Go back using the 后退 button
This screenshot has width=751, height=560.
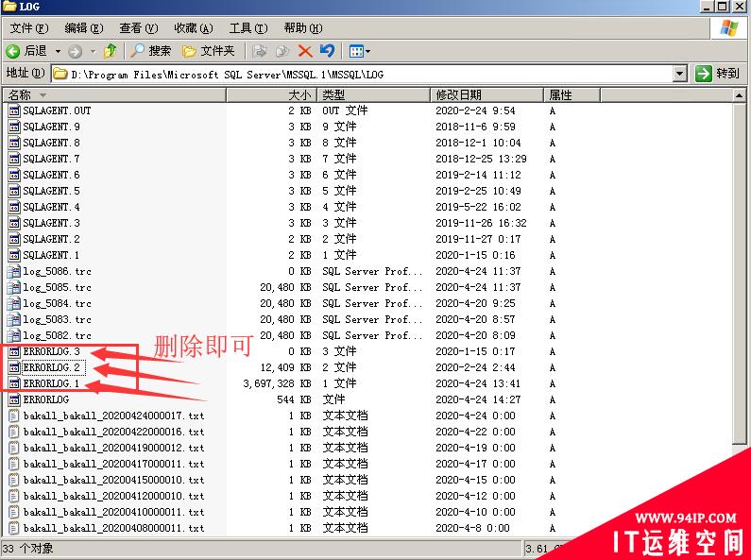(26, 51)
